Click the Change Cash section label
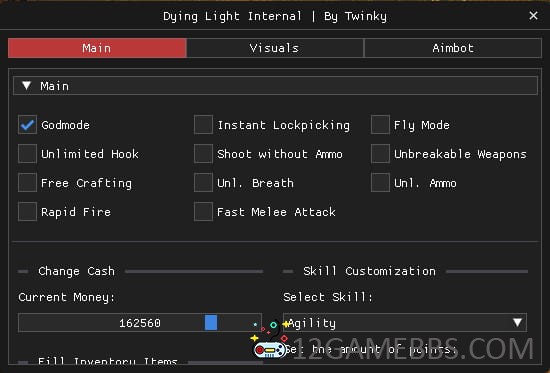The height and width of the screenshot is (373, 550). tap(76, 271)
